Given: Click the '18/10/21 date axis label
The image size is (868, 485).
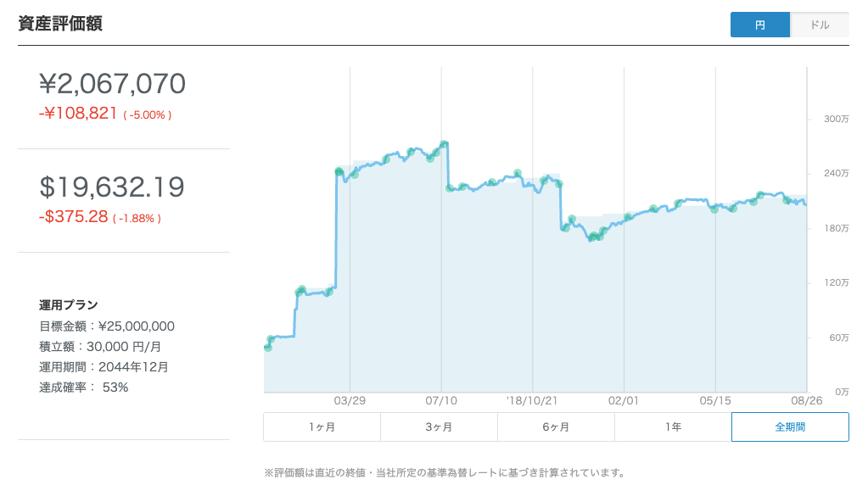Looking at the screenshot, I should (530, 399).
